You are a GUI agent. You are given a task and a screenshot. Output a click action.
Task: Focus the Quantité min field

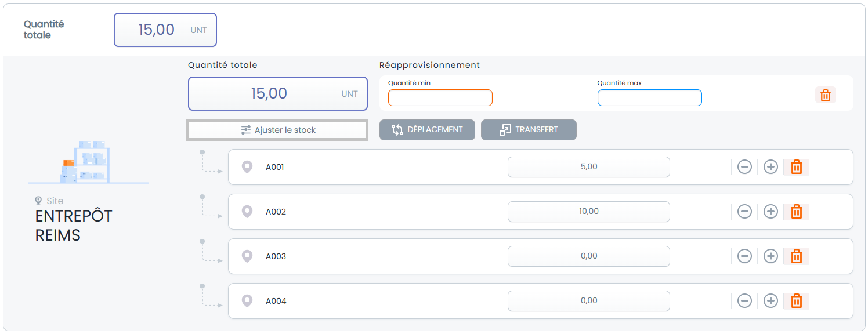pyautogui.click(x=440, y=98)
